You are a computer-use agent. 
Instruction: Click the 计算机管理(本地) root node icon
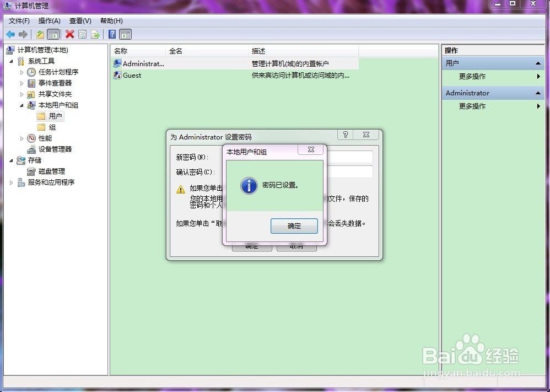[x=10, y=50]
